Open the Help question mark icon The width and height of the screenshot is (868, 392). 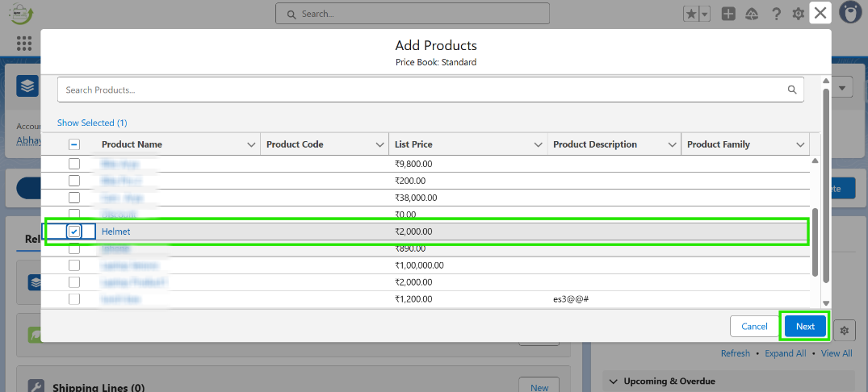[x=776, y=14]
